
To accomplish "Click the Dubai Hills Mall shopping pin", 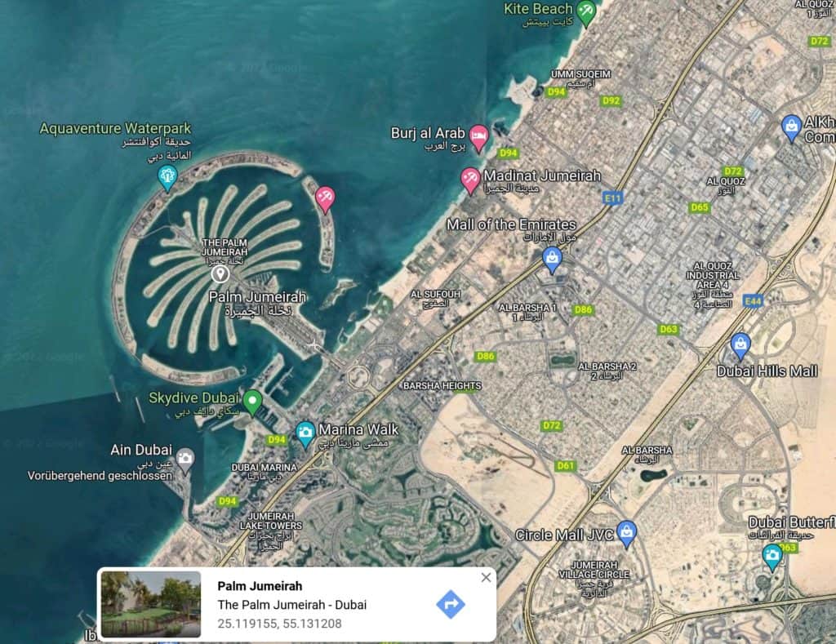I will coord(740,345).
